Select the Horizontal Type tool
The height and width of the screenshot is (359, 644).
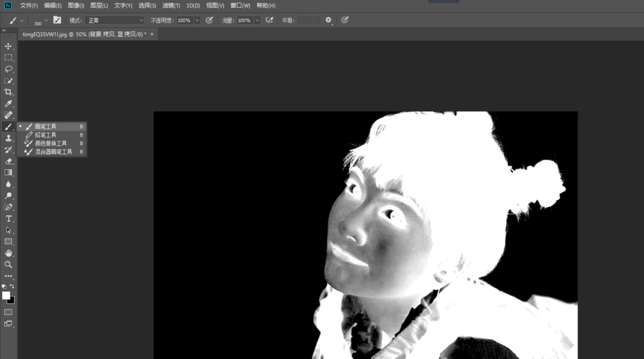pyautogui.click(x=8, y=218)
